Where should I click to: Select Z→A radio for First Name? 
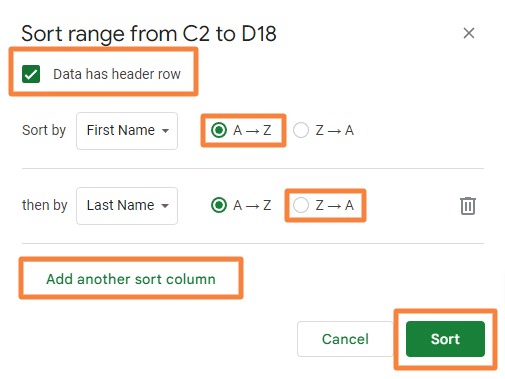301,130
